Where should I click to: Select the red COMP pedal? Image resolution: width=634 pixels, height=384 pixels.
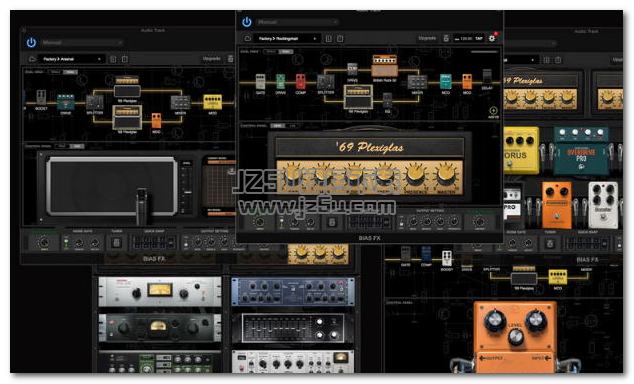pyautogui.click(x=300, y=82)
